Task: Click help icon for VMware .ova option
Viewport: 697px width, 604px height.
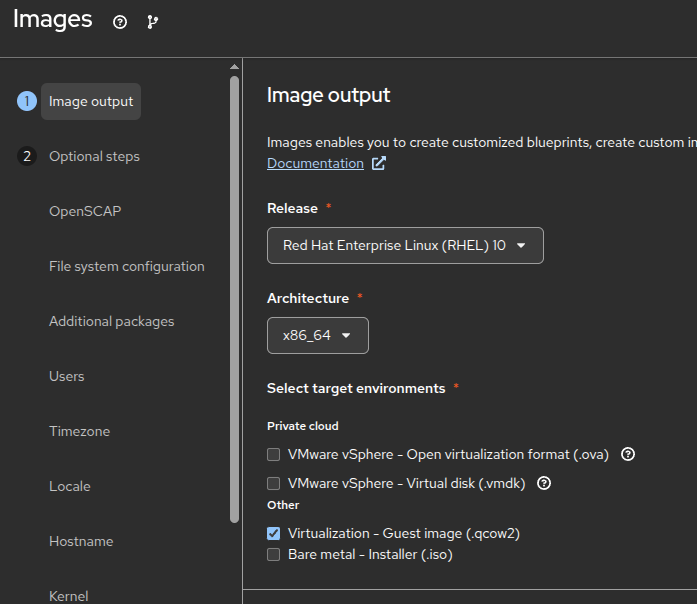Action: click(628, 454)
